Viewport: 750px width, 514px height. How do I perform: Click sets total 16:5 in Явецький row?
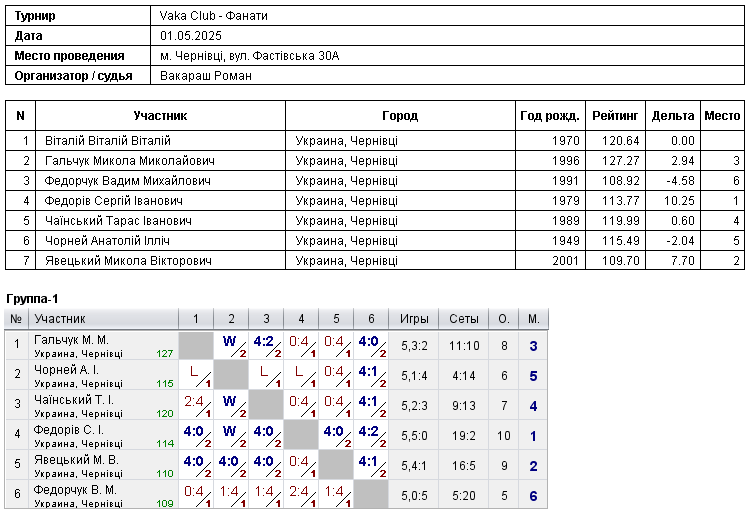(x=463, y=466)
